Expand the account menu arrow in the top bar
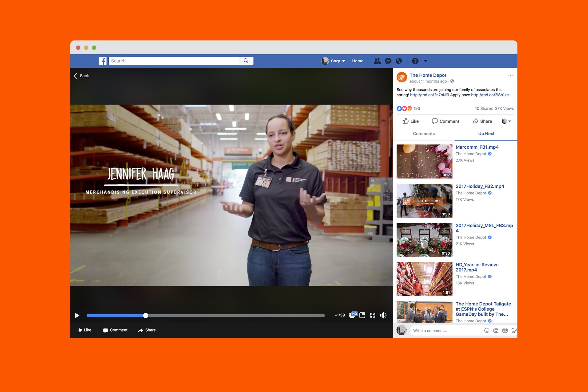Screen dimensions: 588x392 pyautogui.click(x=425, y=61)
